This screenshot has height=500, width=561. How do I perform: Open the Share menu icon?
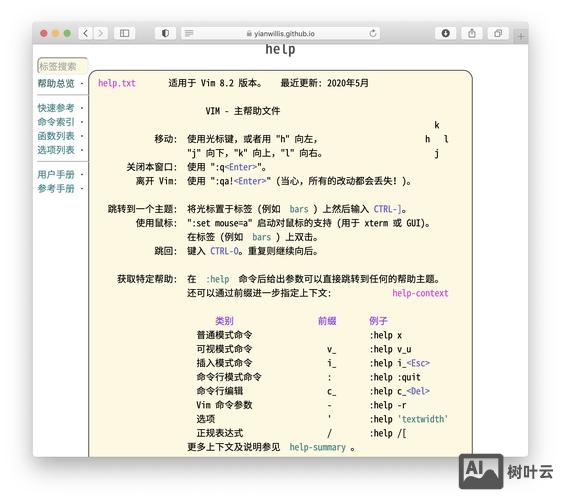coord(472,34)
